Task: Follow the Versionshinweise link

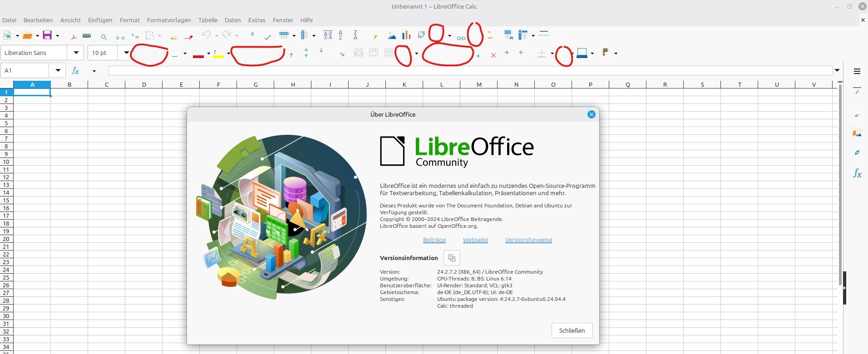Action: 528,240
